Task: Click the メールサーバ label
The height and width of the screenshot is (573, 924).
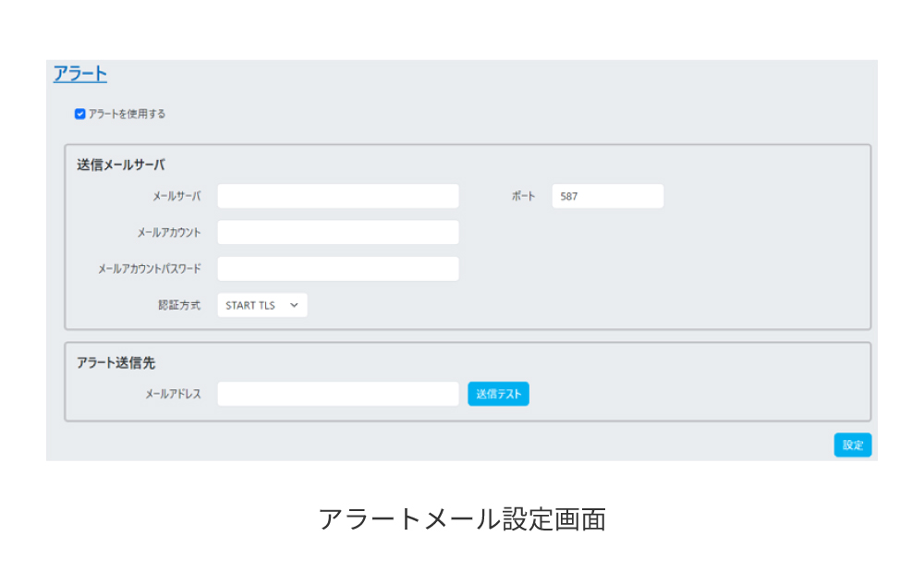Action: [176, 196]
